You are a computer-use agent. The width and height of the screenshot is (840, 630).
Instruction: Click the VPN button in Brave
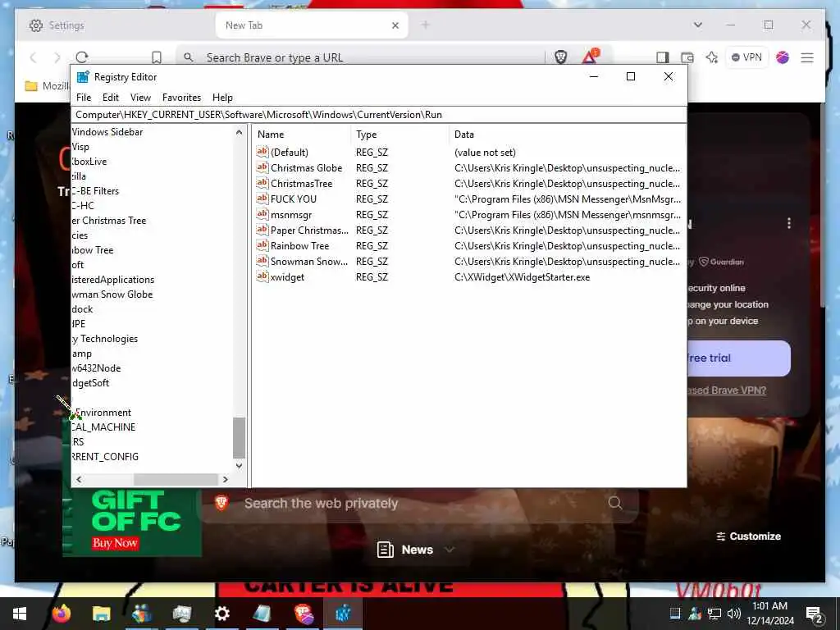click(x=746, y=57)
